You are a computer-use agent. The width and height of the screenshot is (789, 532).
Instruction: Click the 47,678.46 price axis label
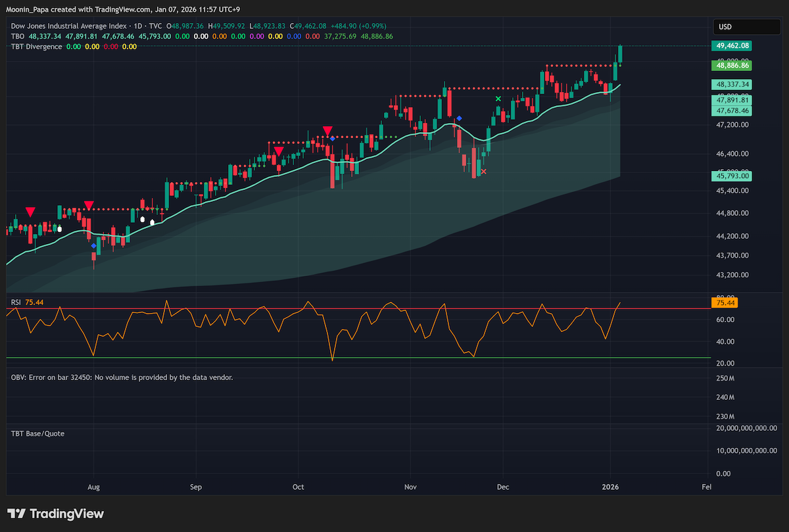pos(733,111)
